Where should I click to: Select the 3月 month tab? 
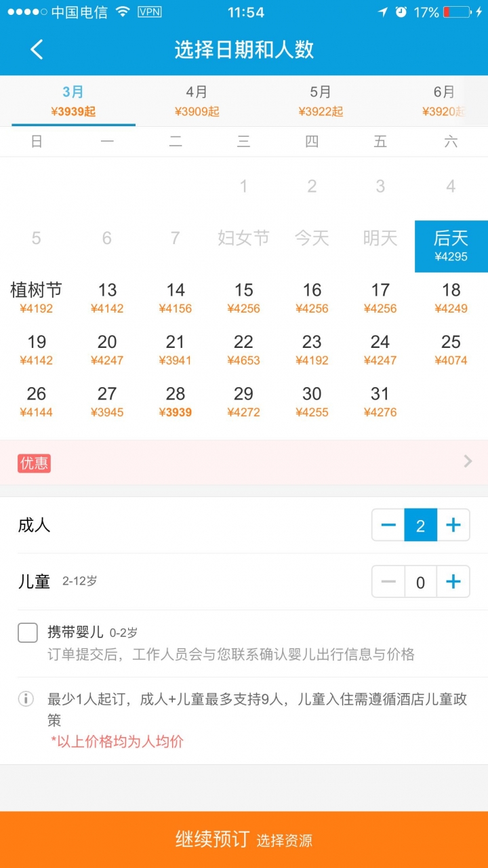(73, 100)
